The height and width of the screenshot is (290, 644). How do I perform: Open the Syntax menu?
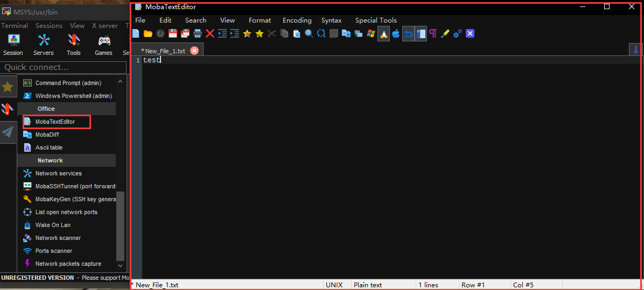[332, 20]
